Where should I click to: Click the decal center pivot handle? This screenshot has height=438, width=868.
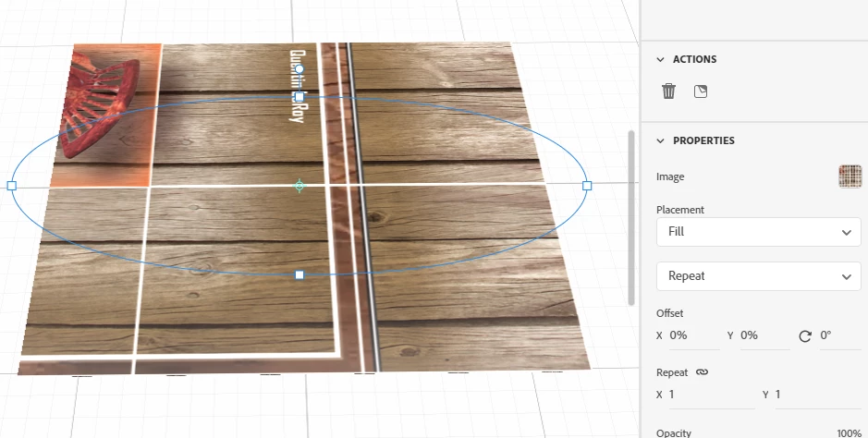coord(300,186)
